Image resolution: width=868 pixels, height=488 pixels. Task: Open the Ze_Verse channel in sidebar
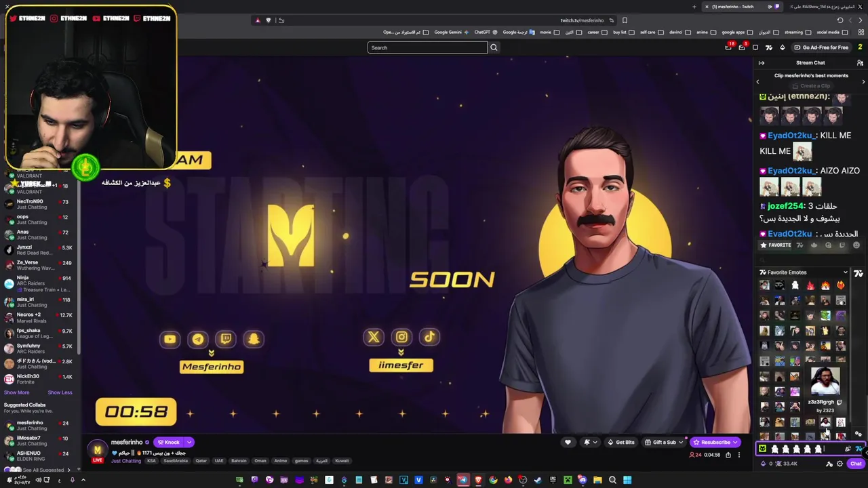coord(41,265)
